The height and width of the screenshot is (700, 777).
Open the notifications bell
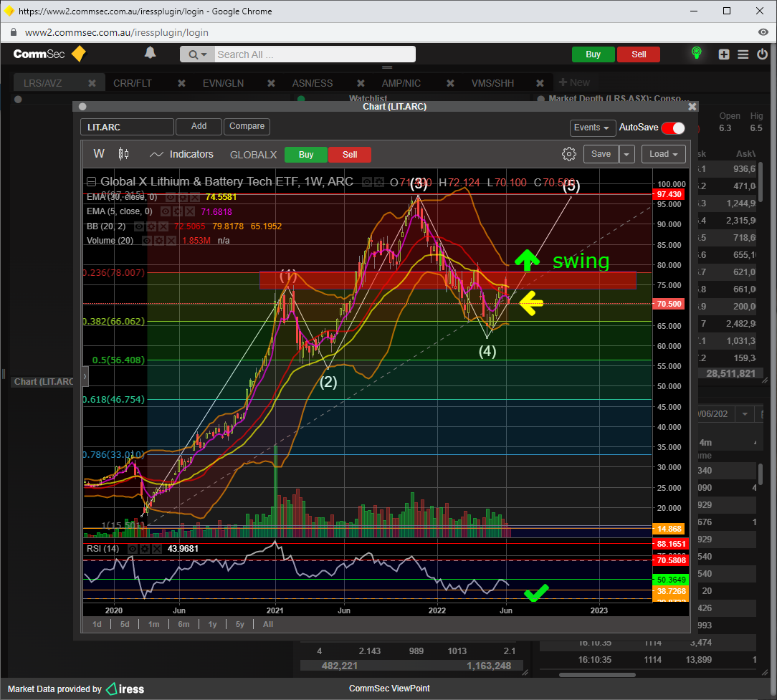(x=150, y=54)
